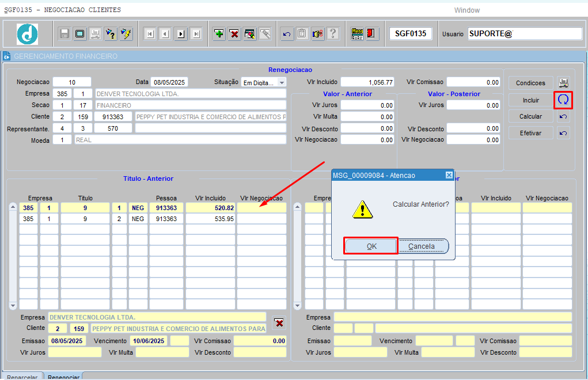Click the Negociacao number field
The height and width of the screenshot is (380, 588).
click(x=72, y=82)
